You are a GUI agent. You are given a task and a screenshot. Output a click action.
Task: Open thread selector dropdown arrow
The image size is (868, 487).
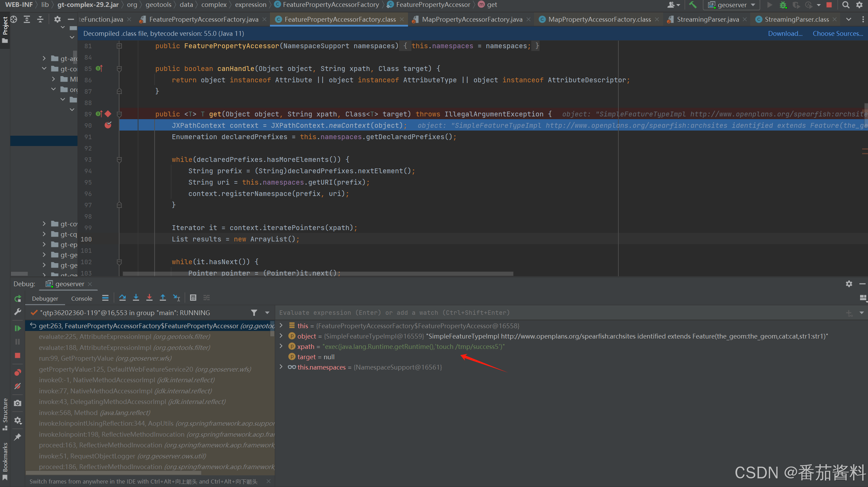point(267,313)
